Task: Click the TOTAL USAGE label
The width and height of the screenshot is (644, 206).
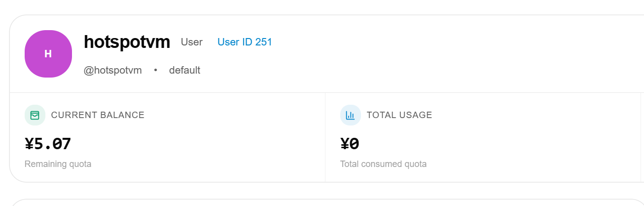Action: (x=399, y=115)
